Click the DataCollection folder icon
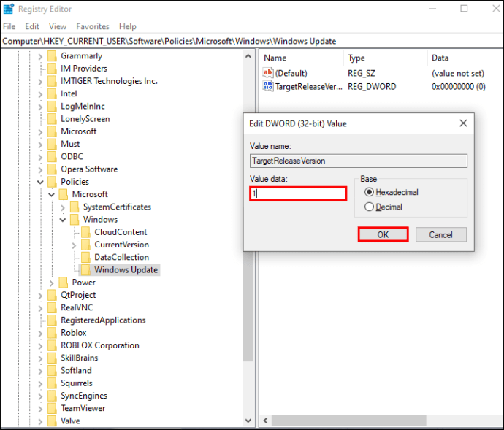The width and height of the screenshot is (504, 430). pyautogui.click(x=85, y=257)
